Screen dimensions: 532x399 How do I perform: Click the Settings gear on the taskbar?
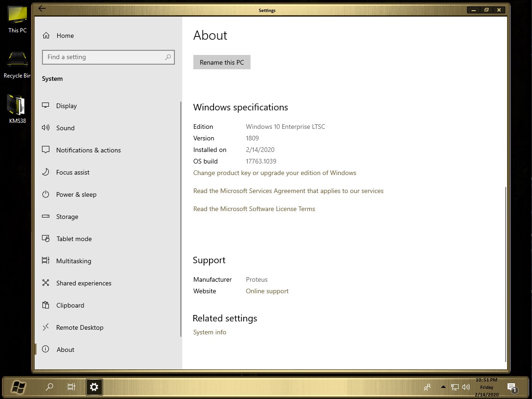click(94, 387)
